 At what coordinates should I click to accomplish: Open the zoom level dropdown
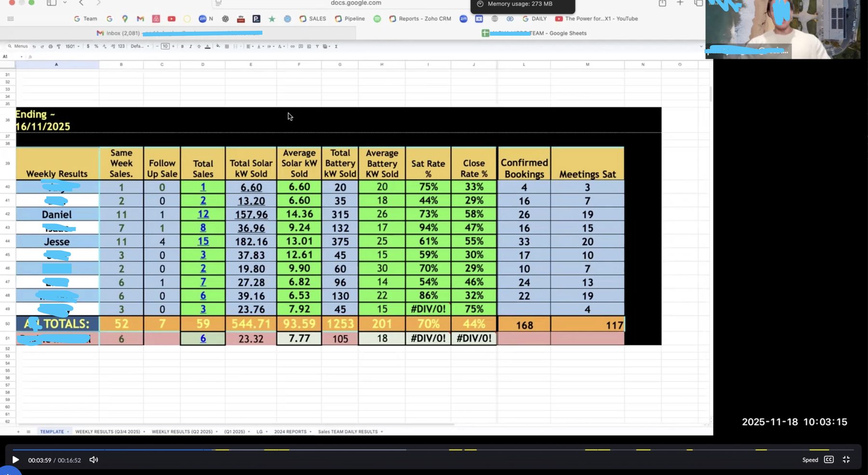(x=72, y=46)
